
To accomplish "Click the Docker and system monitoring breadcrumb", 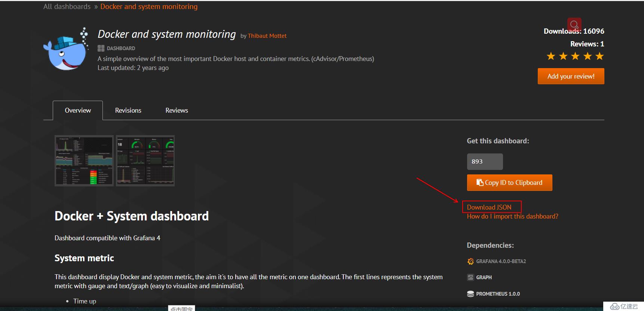I will [149, 6].
